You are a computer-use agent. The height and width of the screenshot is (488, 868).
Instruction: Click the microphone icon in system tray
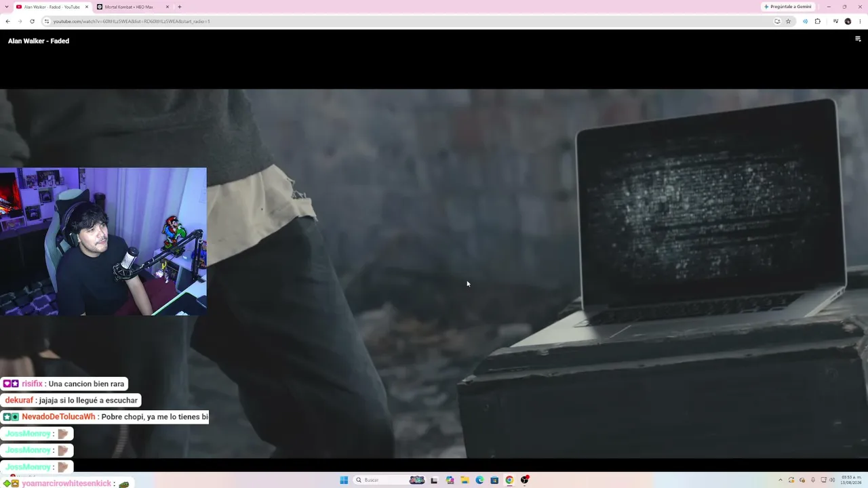812,480
